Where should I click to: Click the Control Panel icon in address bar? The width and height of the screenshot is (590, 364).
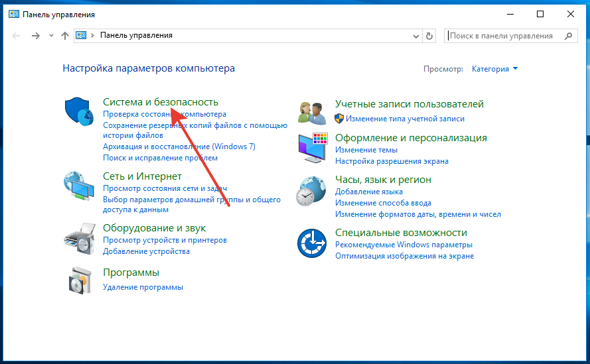pyautogui.click(x=81, y=35)
